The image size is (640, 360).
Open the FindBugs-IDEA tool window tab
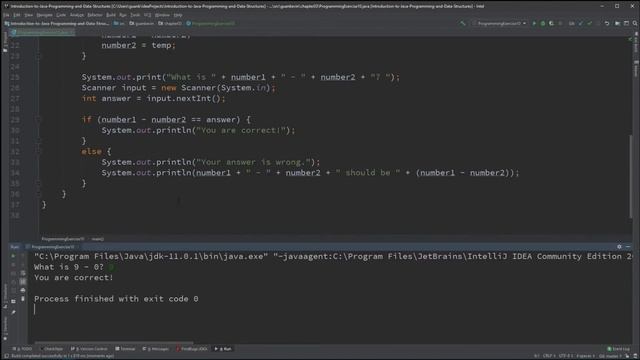(192, 349)
